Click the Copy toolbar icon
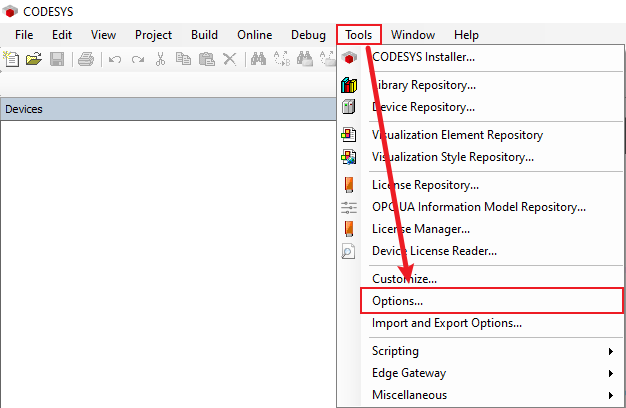626x408 pixels. pyautogui.click(x=183, y=59)
